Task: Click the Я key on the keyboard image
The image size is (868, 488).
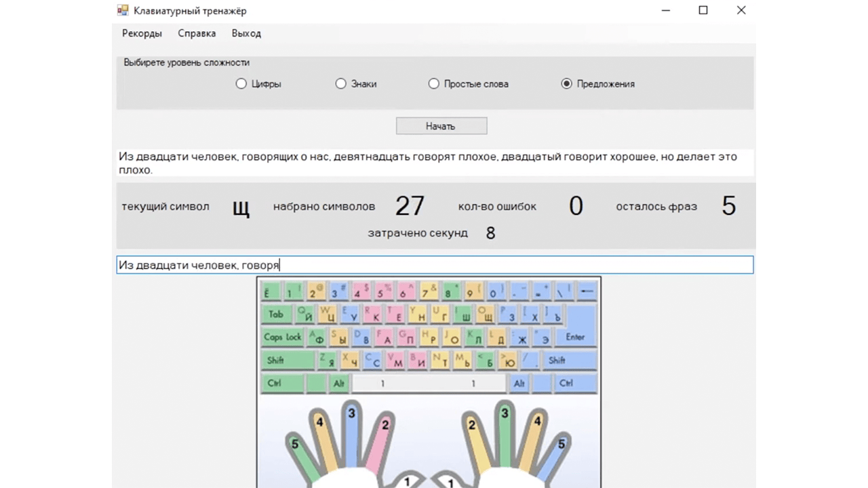Action: [x=328, y=360]
